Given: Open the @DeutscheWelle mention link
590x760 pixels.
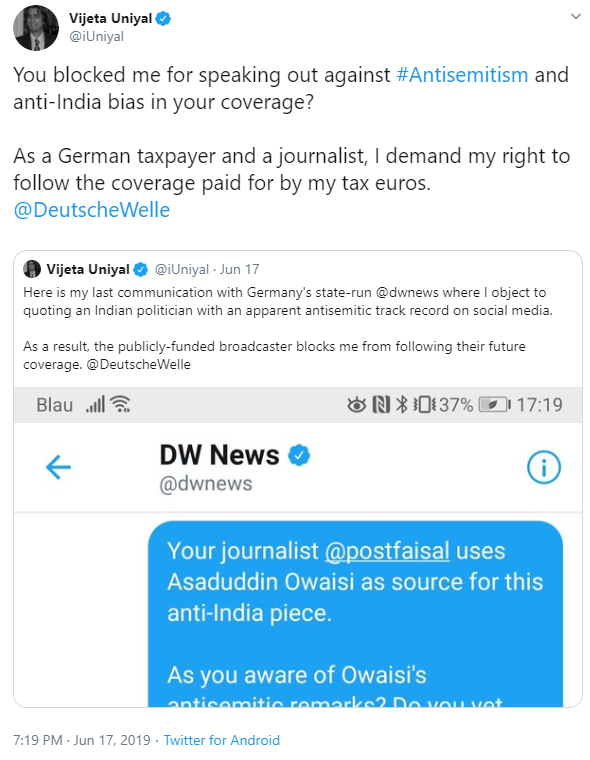Looking at the screenshot, I should [92, 210].
